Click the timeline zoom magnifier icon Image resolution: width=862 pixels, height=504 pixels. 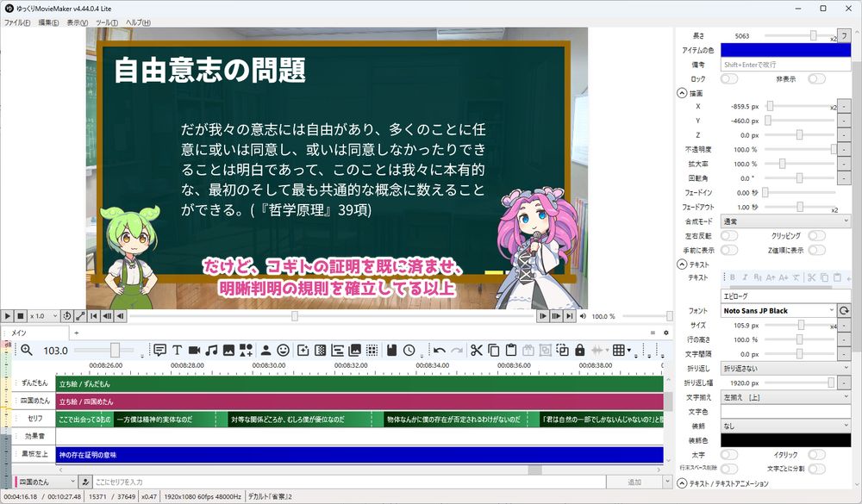pyautogui.click(x=27, y=350)
